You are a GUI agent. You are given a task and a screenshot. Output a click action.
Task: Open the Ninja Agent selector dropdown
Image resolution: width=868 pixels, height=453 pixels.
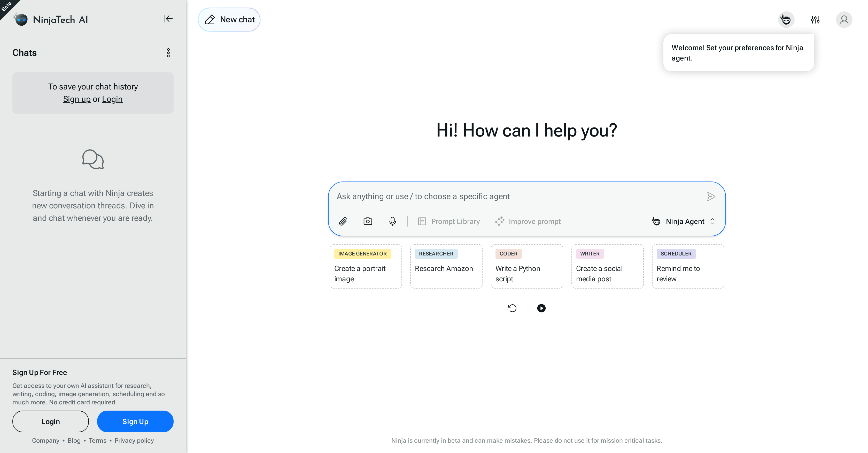(684, 221)
